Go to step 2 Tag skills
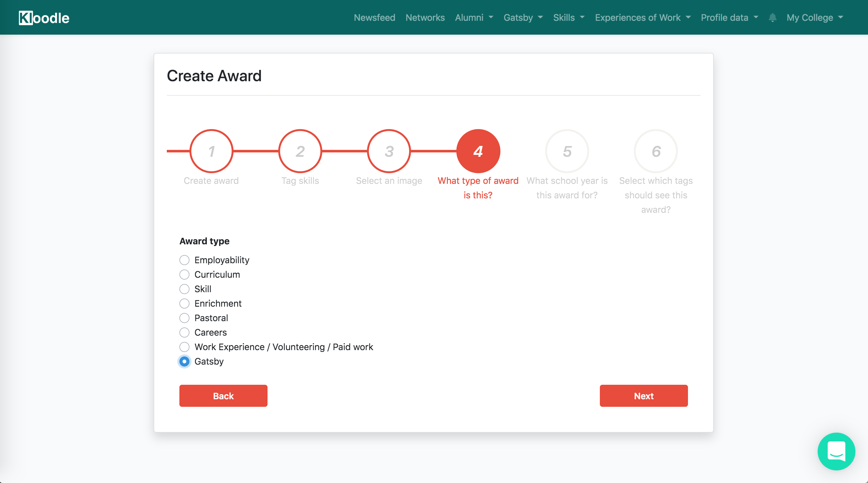 click(x=300, y=151)
